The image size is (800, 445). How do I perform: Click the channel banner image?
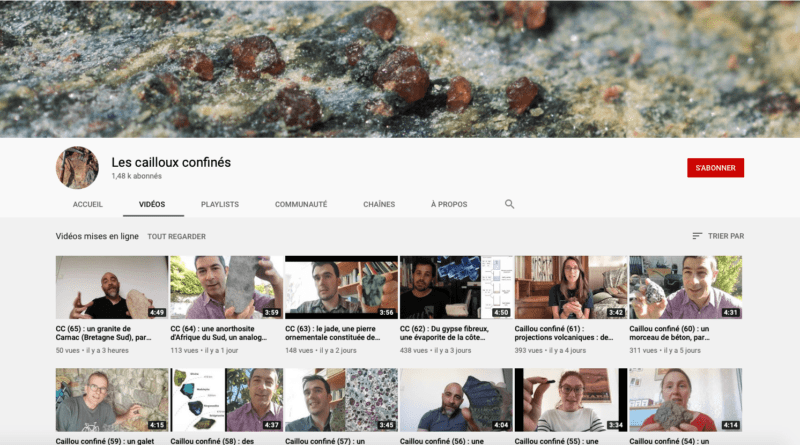click(x=400, y=68)
